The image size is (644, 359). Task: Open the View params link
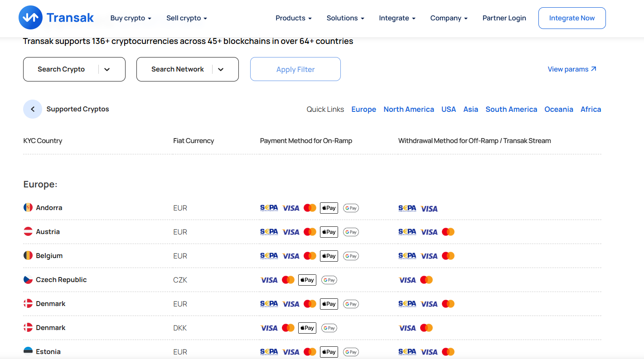click(x=572, y=69)
